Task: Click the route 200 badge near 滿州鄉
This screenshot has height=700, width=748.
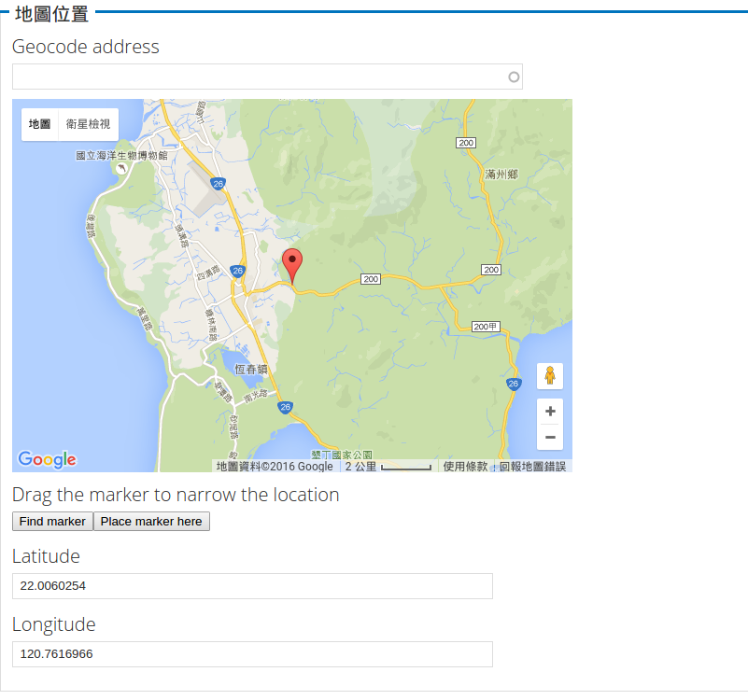Action: [466, 143]
